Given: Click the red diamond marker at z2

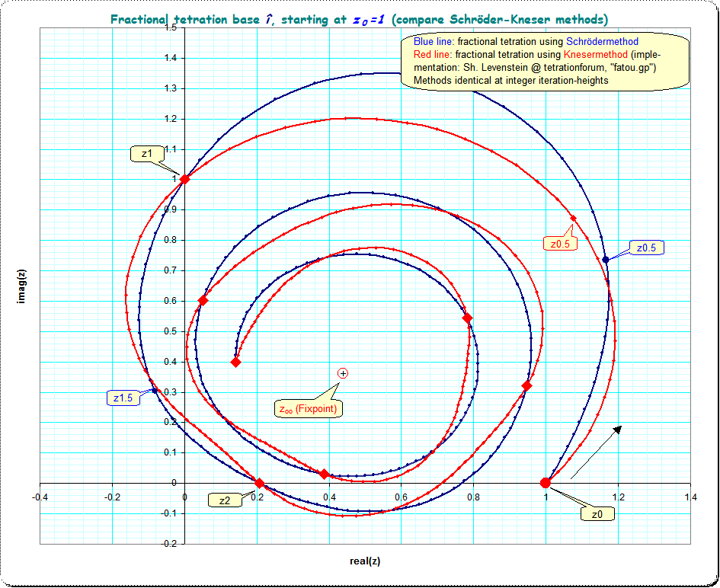Looking at the screenshot, I should click(260, 484).
